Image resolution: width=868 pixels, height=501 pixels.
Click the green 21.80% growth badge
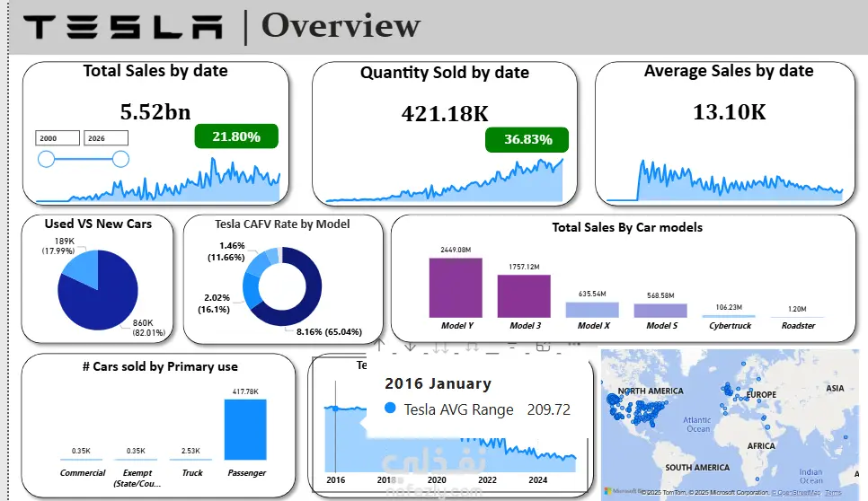pos(236,136)
